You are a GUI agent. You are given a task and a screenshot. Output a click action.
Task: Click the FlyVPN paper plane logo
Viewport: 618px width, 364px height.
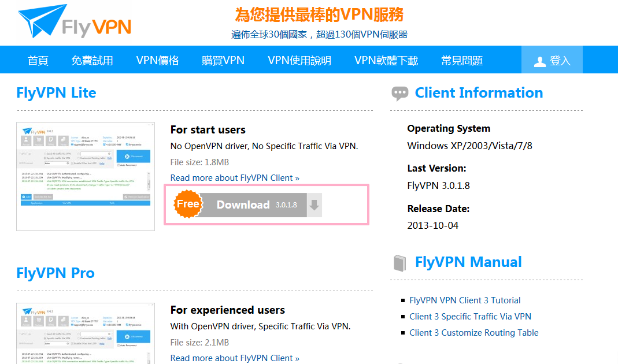pos(75,21)
